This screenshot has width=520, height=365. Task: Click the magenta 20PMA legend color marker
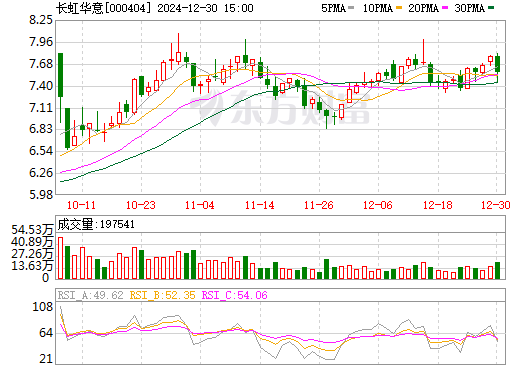tap(445, 8)
